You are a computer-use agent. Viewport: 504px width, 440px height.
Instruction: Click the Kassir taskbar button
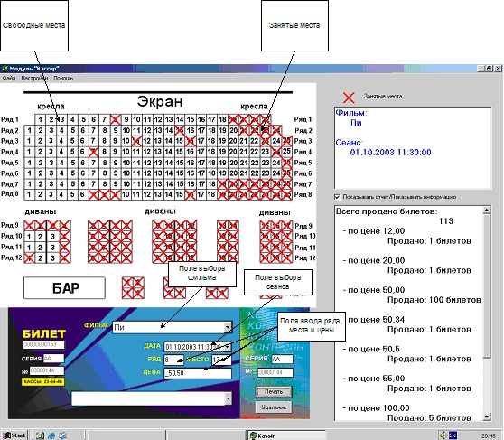[286, 435]
